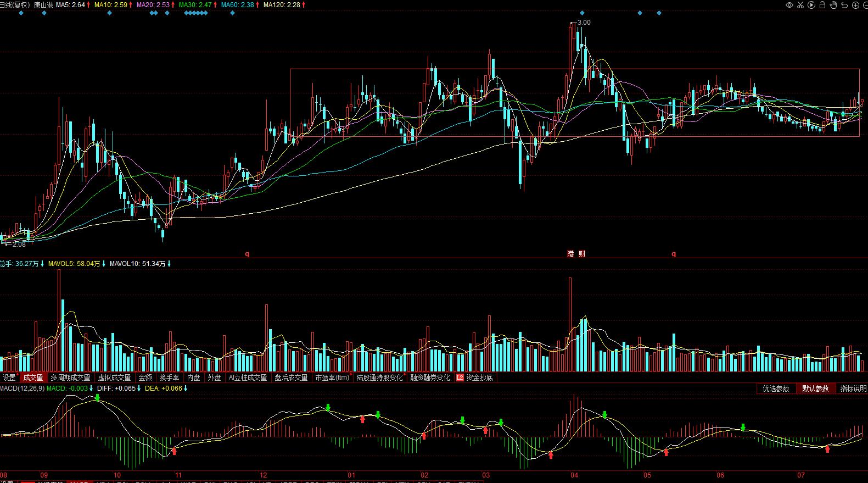Open the 设置 settings tab
Viewport: 868px width, 483px height.
click(x=9, y=377)
